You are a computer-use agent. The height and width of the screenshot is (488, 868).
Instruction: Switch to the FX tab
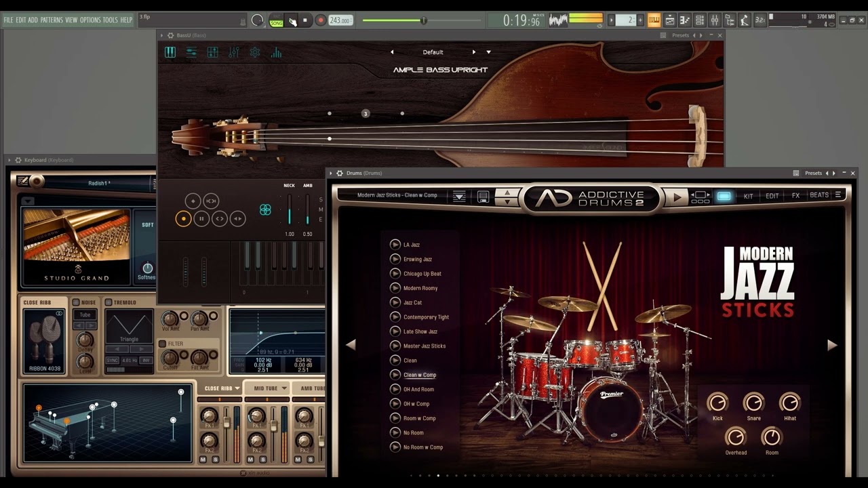click(795, 196)
